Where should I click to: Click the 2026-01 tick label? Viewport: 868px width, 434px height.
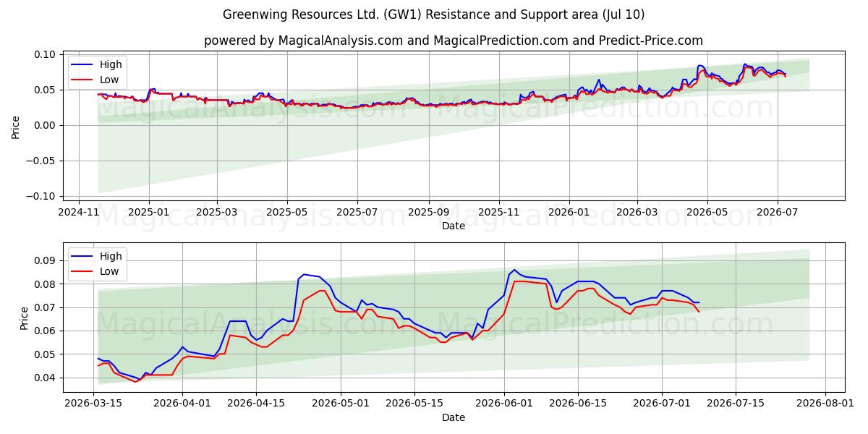click(569, 212)
